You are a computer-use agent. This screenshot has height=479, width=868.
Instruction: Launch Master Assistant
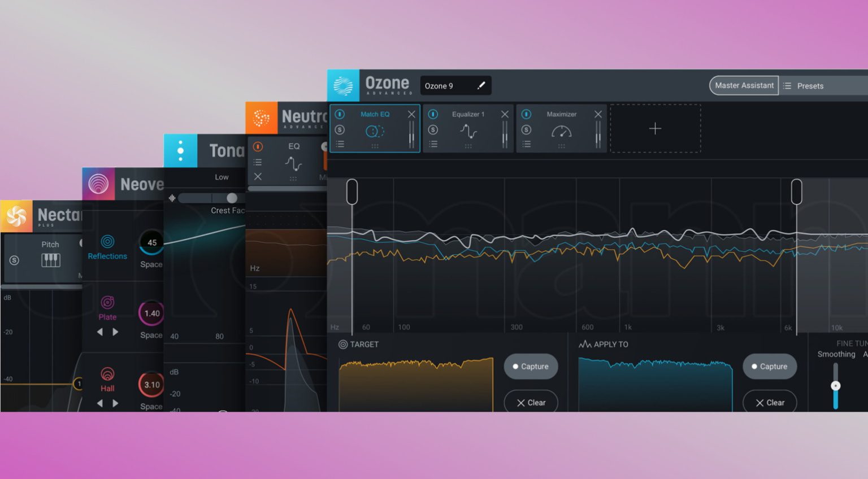click(744, 85)
